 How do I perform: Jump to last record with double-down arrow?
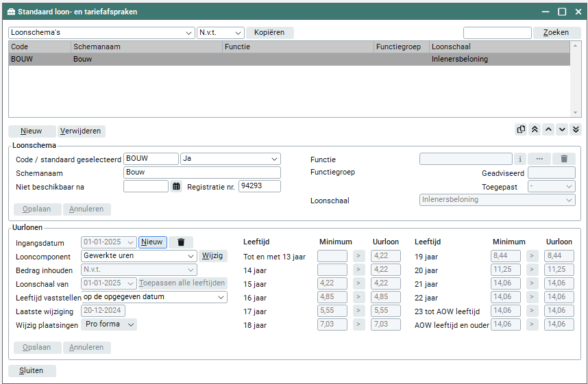coord(576,129)
